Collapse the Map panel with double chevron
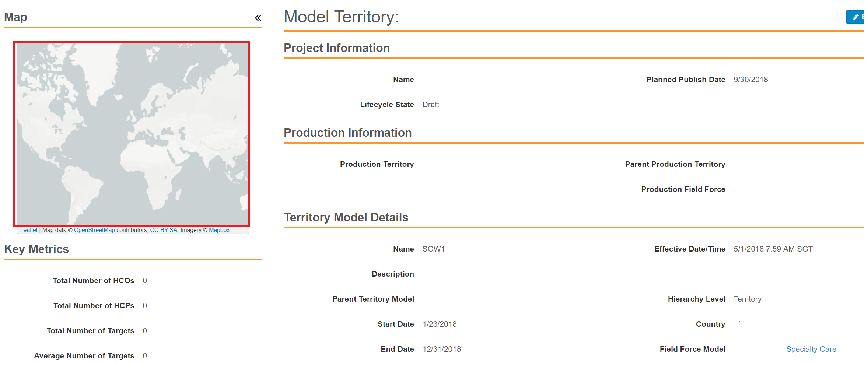Image resolution: width=868 pixels, height=365 pixels. (x=258, y=18)
